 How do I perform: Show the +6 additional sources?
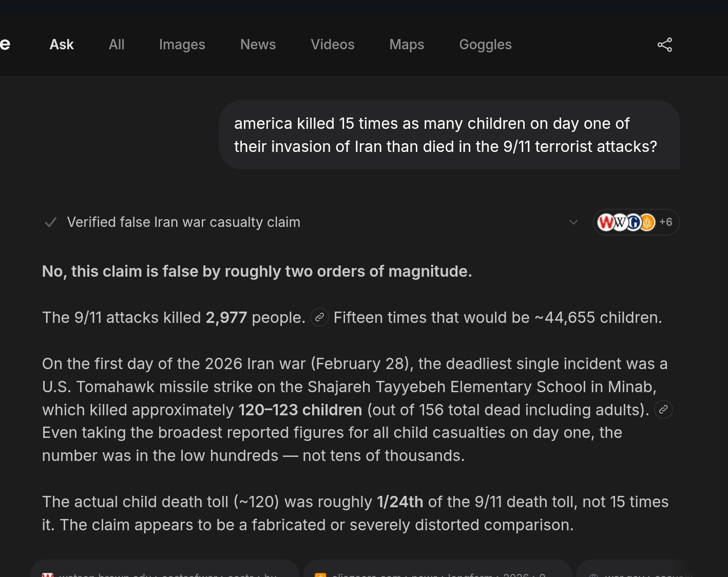[x=666, y=222]
